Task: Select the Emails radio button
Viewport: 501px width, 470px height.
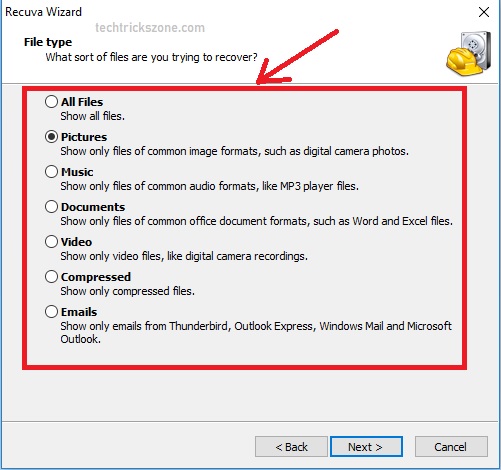Action: [x=51, y=312]
